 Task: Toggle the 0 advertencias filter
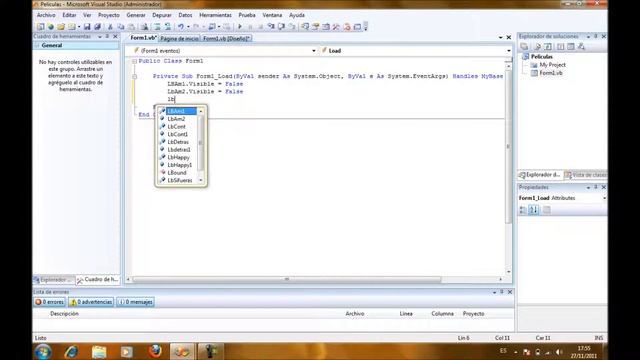point(91,302)
